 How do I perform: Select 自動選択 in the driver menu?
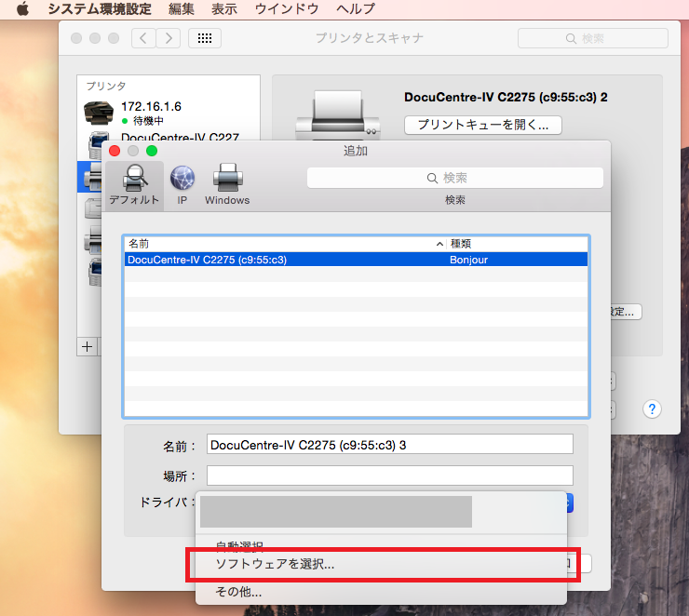click(239, 545)
